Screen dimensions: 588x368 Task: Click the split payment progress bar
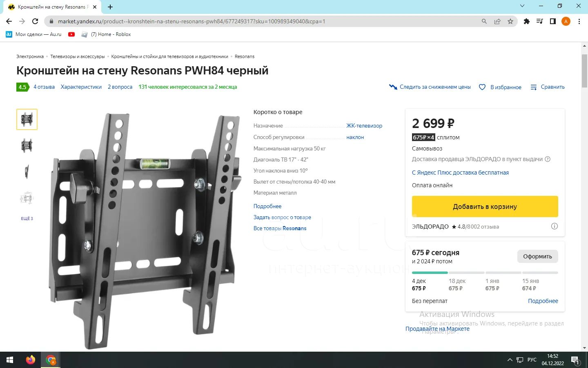pyautogui.click(x=485, y=273)
